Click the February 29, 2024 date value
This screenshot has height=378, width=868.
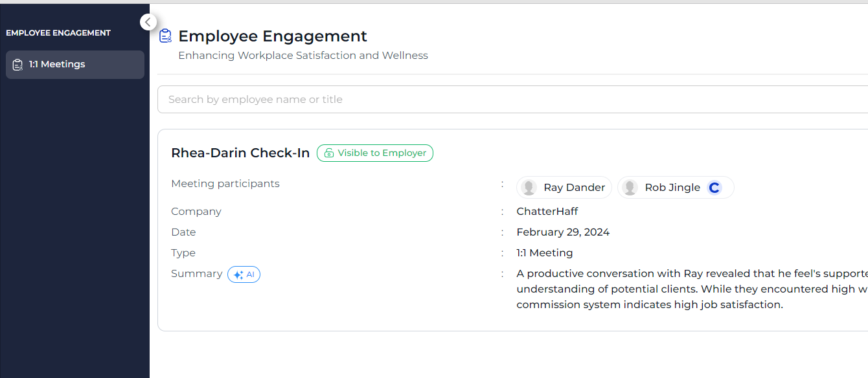point(563,232)
